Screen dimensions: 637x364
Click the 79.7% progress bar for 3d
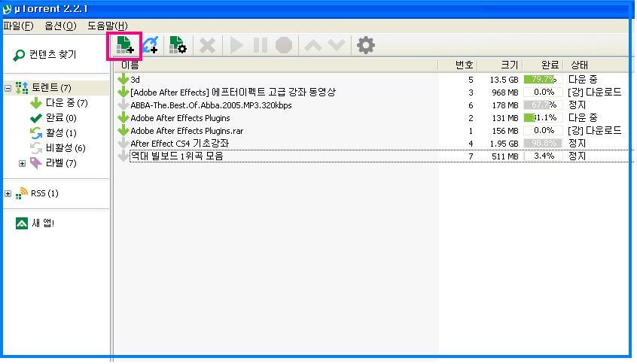pos(543,79)
